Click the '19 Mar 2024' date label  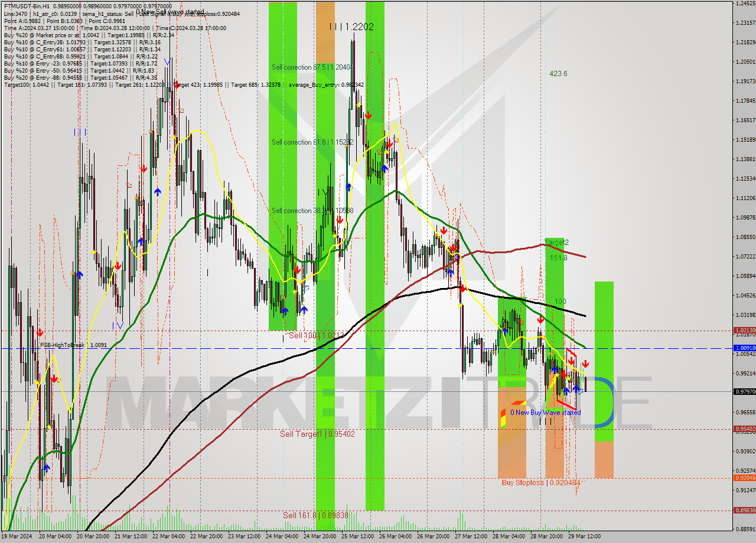pyautogui.click(x=17, y=537)
